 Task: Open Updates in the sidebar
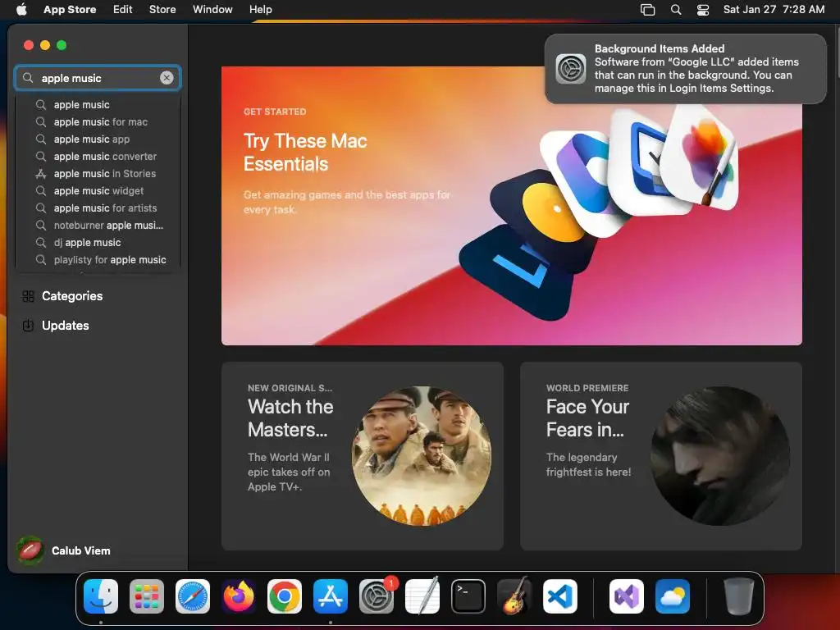tap(98, 325)
